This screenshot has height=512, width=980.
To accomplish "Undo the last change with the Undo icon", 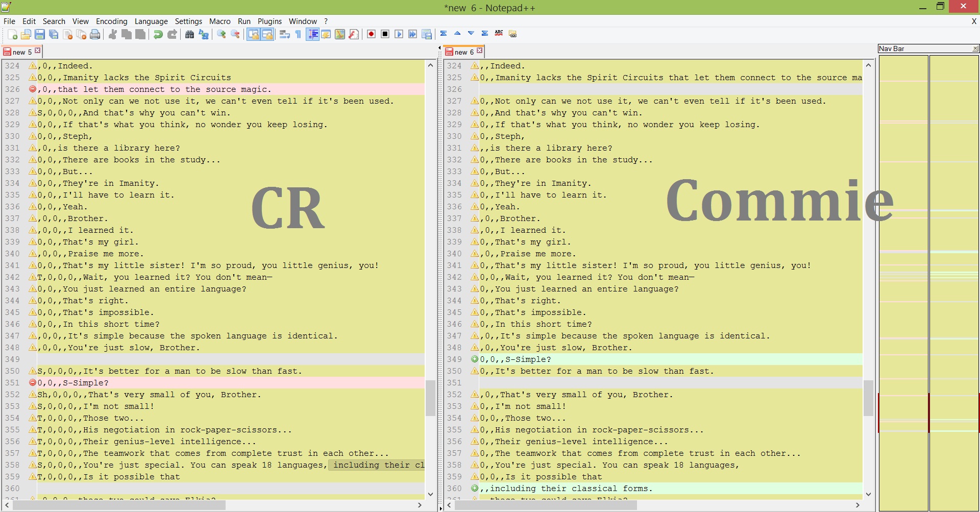I will coord(158,34).
